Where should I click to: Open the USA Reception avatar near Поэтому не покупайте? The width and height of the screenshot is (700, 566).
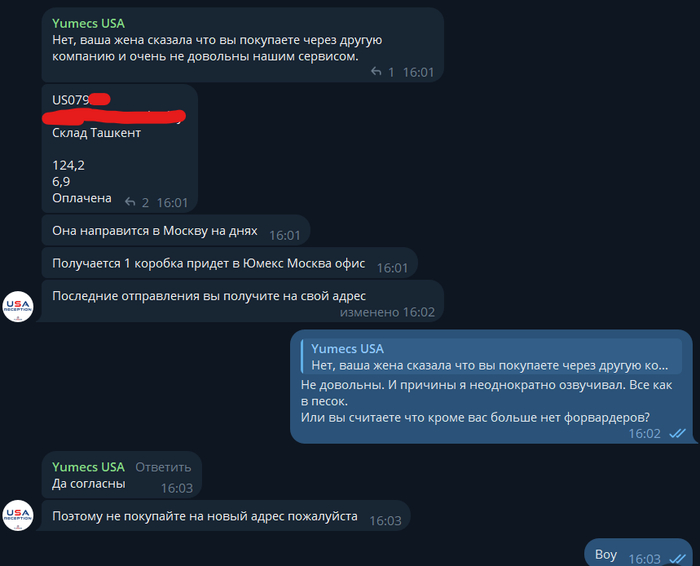coord(18,515)
